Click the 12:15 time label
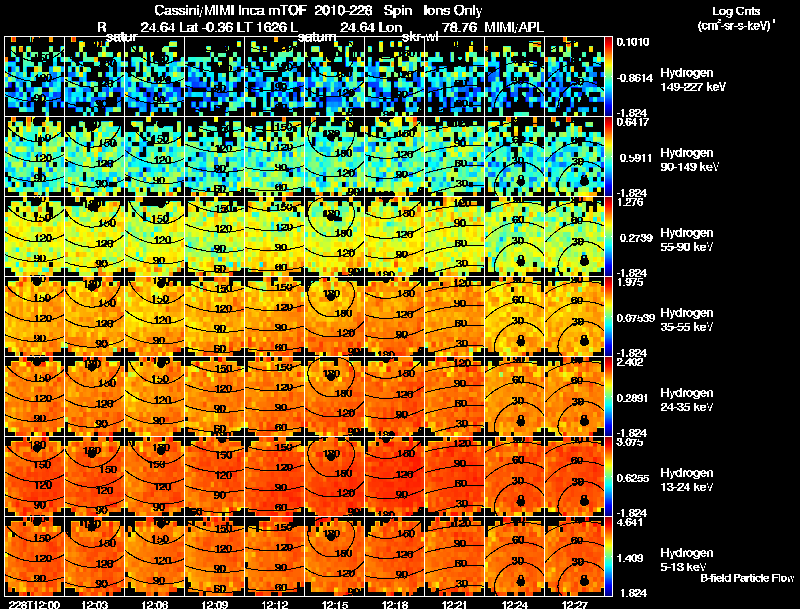This screenshot has height=609, width=800. click(335, 605)
